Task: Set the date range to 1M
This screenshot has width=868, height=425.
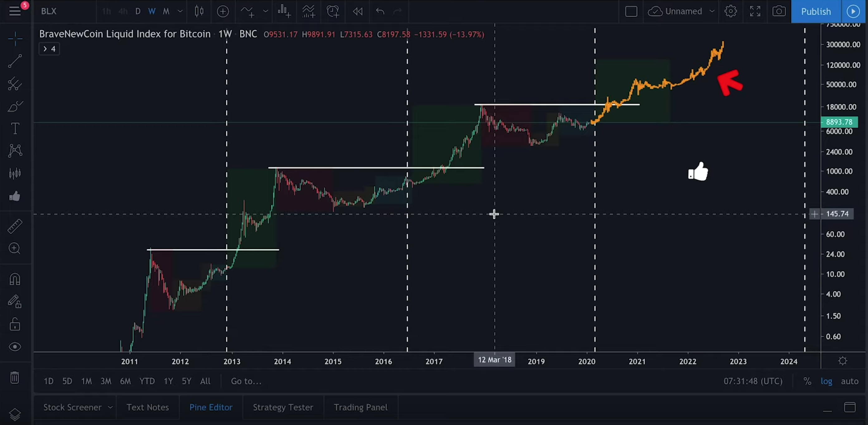Action: point(87,381)
